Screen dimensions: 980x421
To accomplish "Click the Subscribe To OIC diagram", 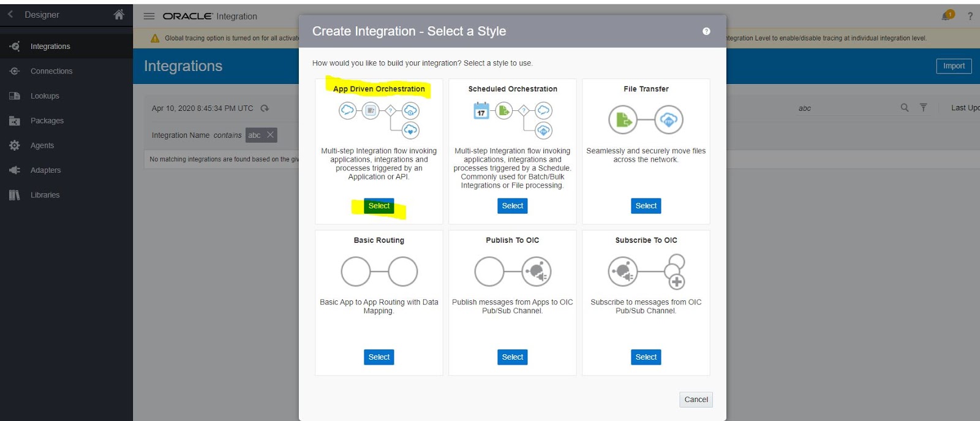I will point(646,271).
